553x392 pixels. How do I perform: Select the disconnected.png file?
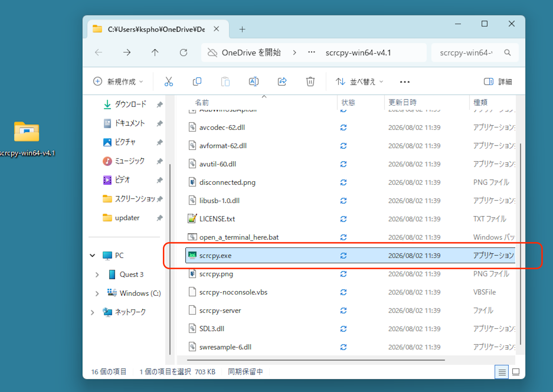[x=227, y=182]
